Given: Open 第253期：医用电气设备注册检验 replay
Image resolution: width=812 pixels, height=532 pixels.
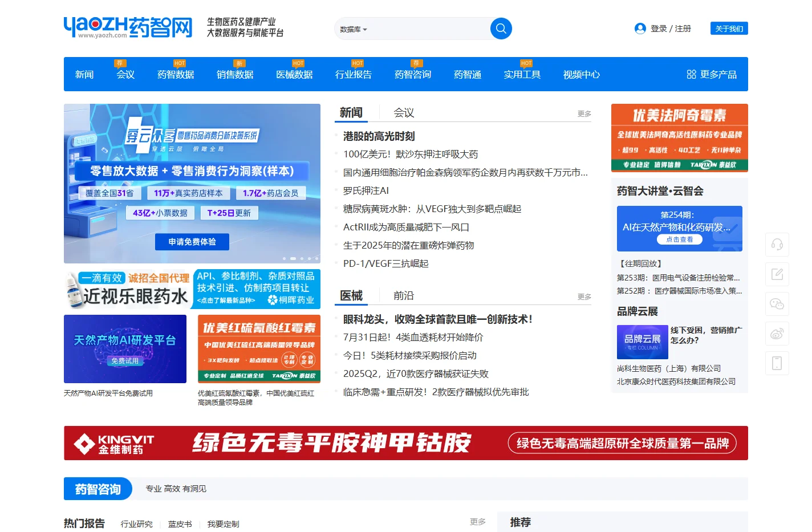Looking at the screenshot, I should pos(679,278).
